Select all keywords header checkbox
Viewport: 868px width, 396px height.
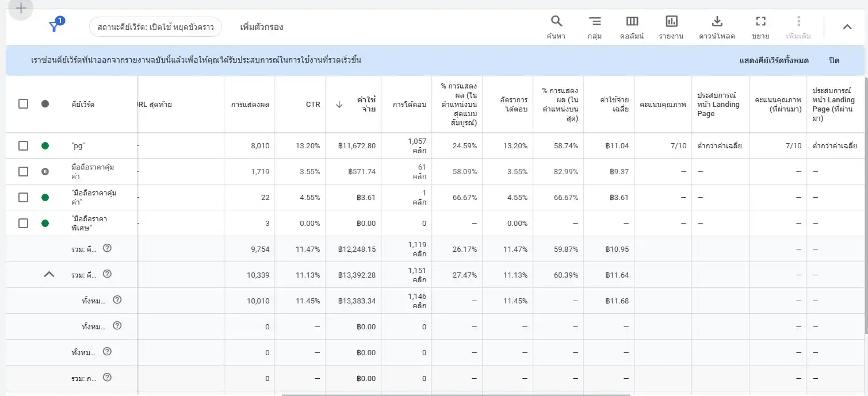click(23, 104)
